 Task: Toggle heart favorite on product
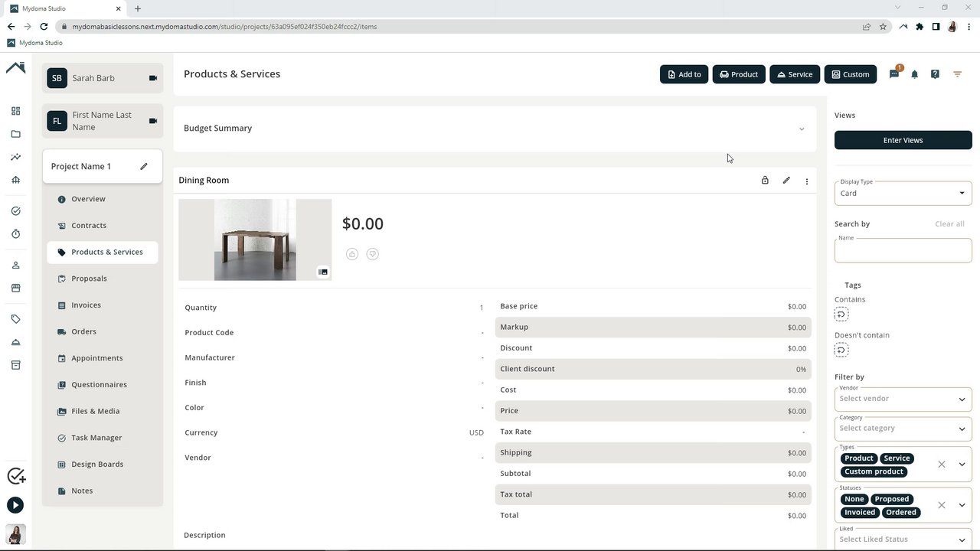coord(373,254)
